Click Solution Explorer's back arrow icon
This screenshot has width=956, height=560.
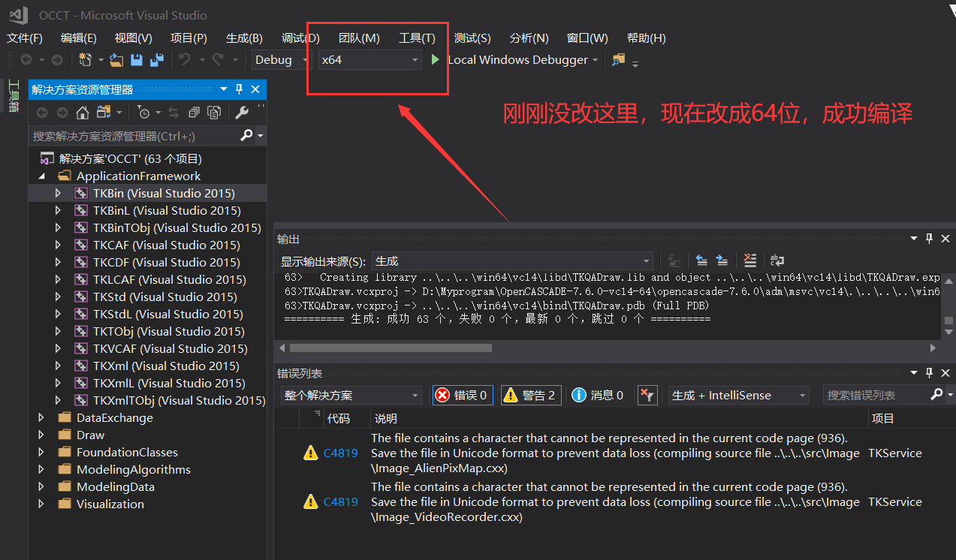[x=42, y=113]
